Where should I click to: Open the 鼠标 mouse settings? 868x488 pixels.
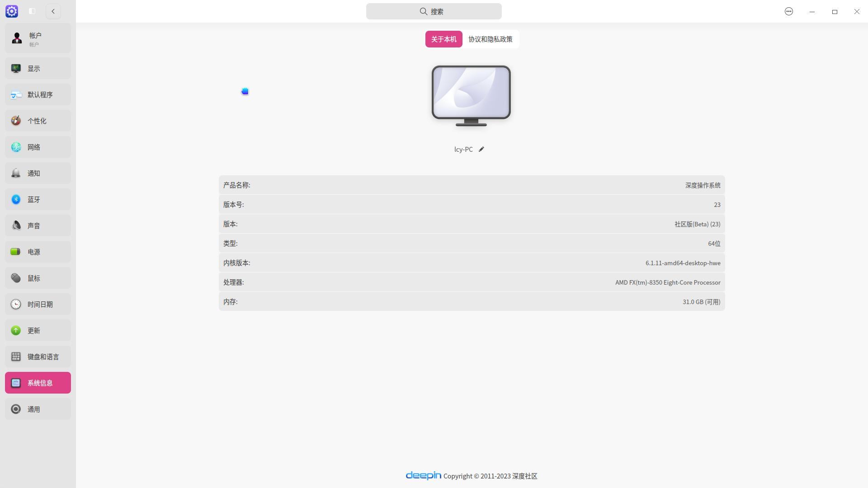(x=38, y=278)
